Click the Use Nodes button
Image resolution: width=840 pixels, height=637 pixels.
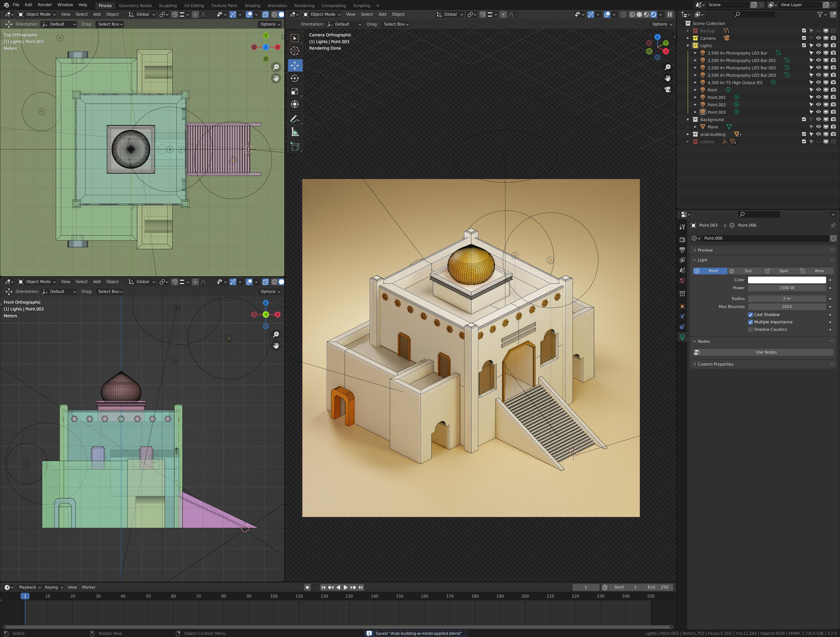pyautogui.click(x=766, y=352)
